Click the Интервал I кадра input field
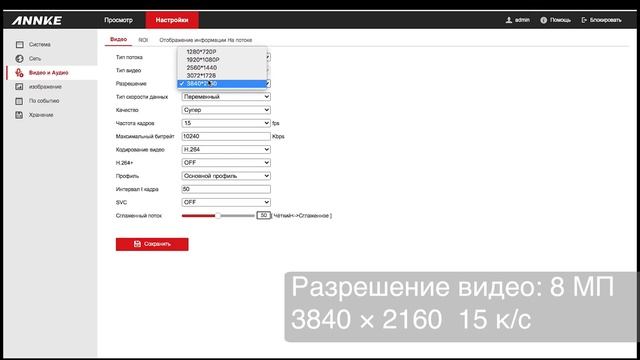Screen dimensions: 640x360 (x=226, y=189)
